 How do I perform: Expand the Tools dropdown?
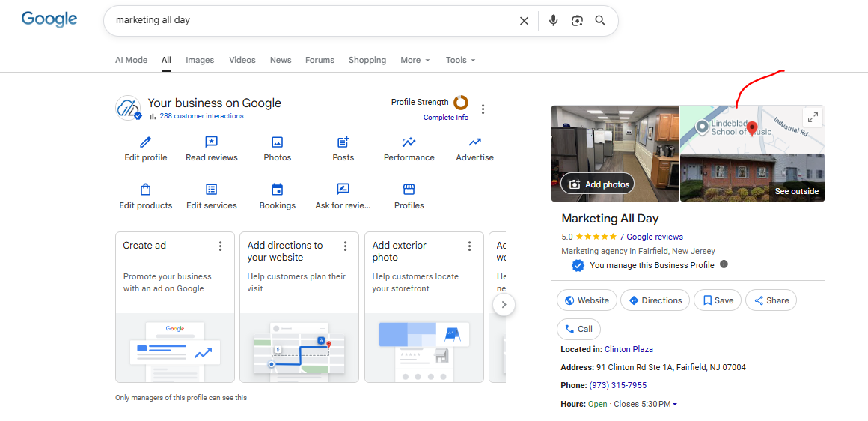pyautogui.click(x=461, y=60)
